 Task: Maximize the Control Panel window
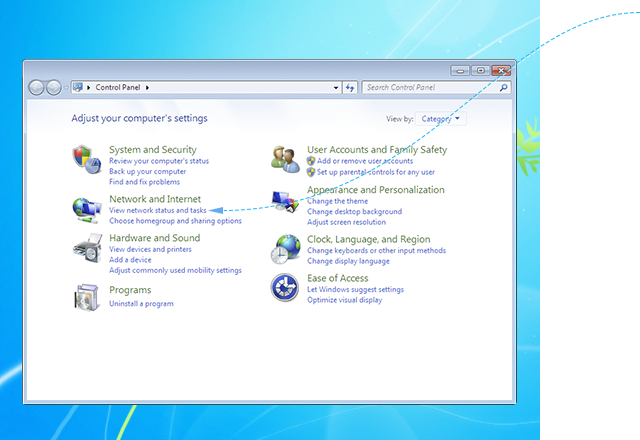click(480, 71)
